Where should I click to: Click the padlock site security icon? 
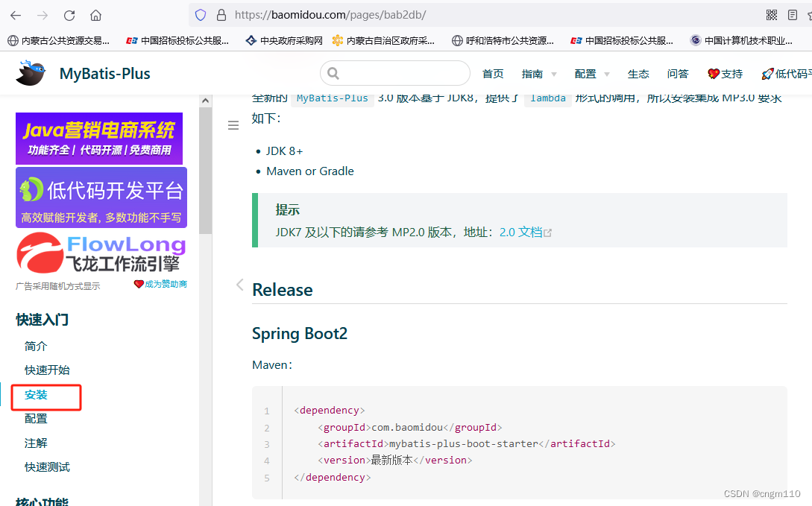221,15
